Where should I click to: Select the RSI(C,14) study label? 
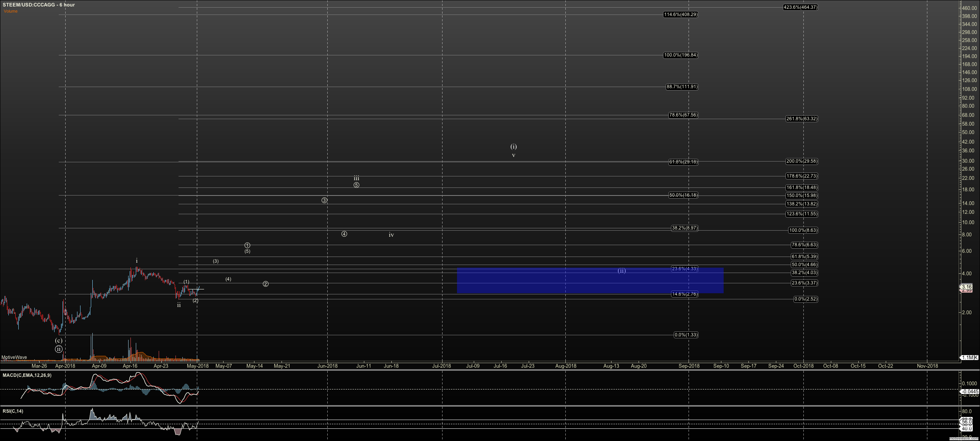pos(13,411)
